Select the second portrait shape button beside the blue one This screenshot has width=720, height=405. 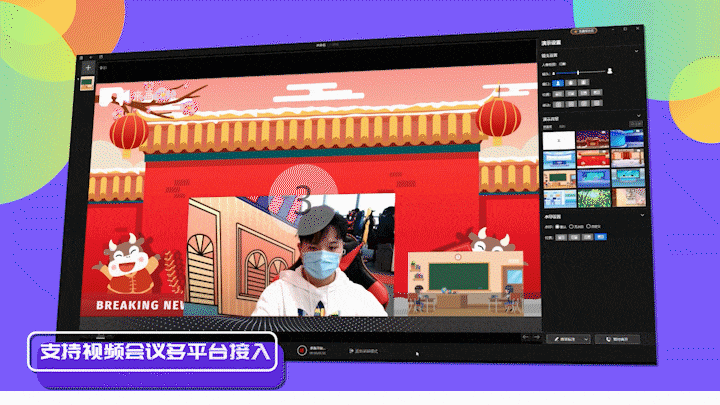[571, 83]
